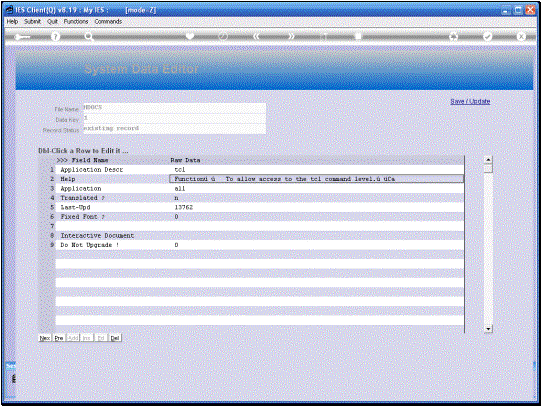The width and height of the screenshot is (541, 406).
Task: Click the key icon in the toolbar
Action: click(22, 37)
